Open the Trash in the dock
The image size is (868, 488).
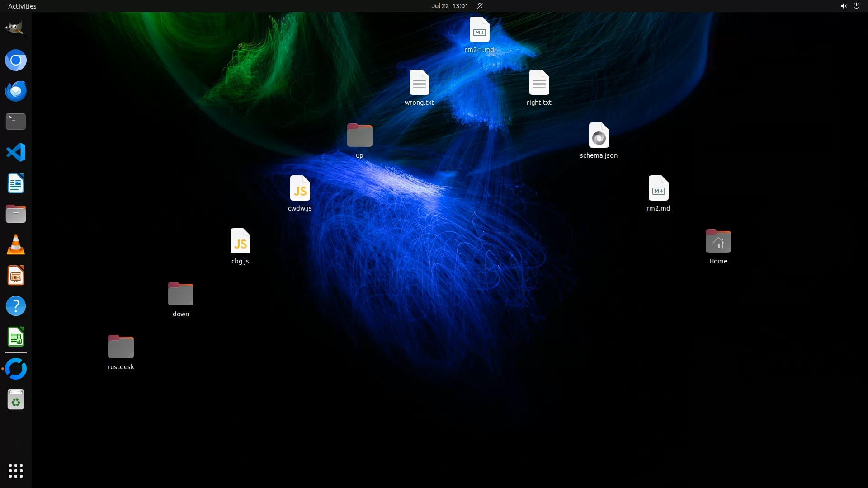[15, 400]
